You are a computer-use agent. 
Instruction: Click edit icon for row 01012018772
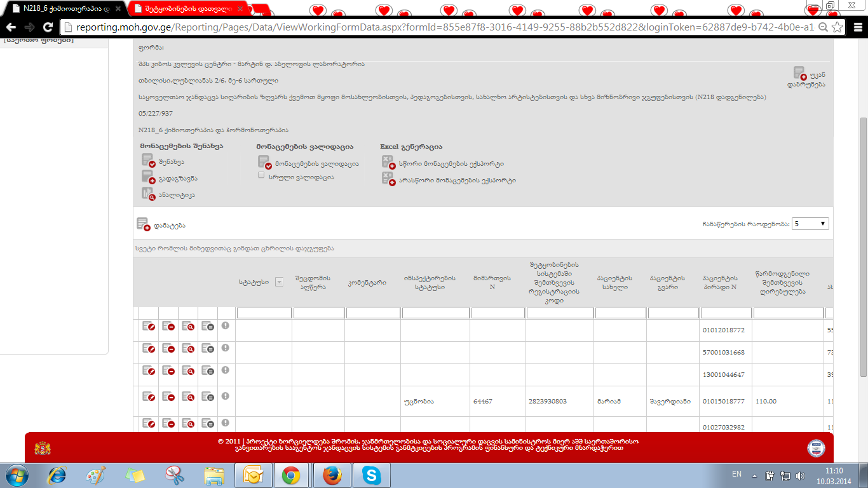149,327
